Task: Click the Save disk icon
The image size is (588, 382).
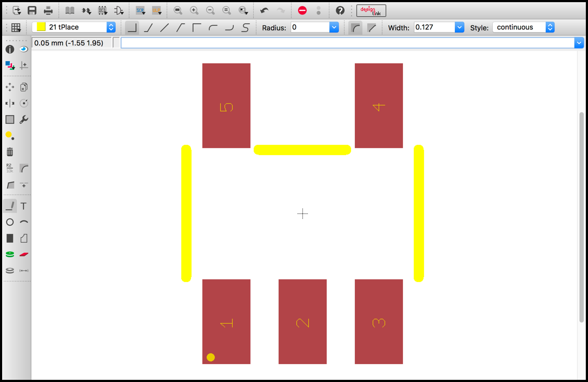Action: point(32,10)
